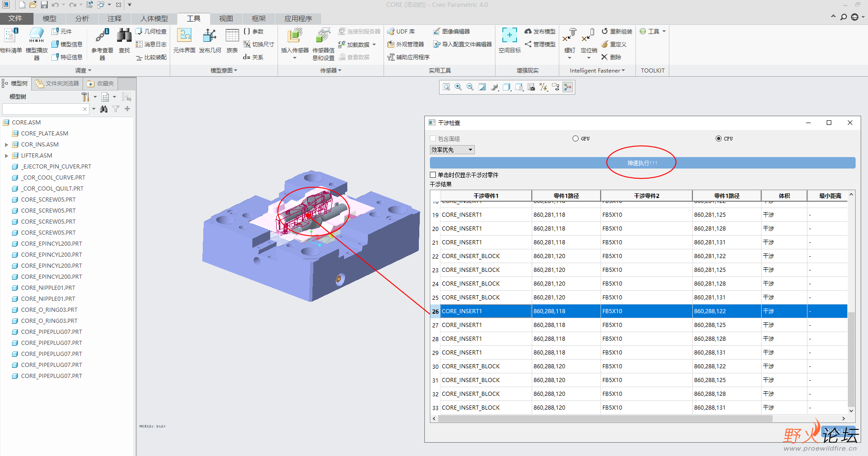The width and height of the screenshot is (868, 456).
Task: Expand the COR_INS.ASM tree node
Action: tap(6, 145)
